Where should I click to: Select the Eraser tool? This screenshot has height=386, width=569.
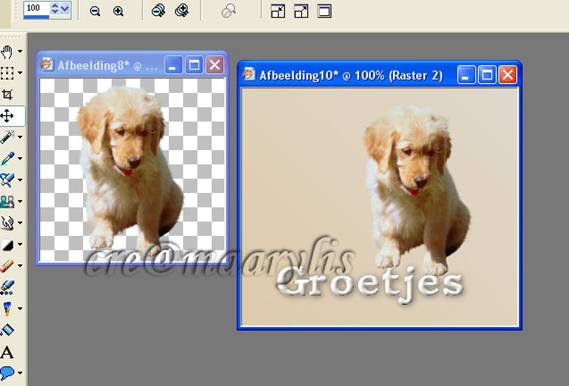7,266
